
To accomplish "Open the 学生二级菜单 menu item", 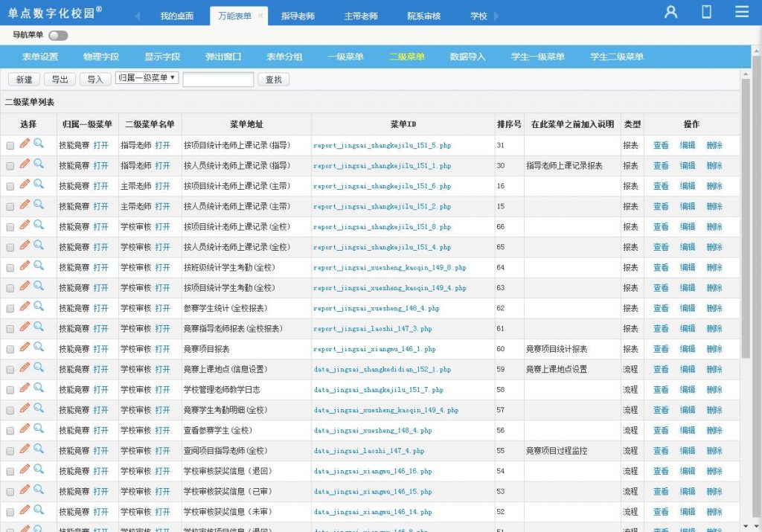I will click(x=617, y=57).
